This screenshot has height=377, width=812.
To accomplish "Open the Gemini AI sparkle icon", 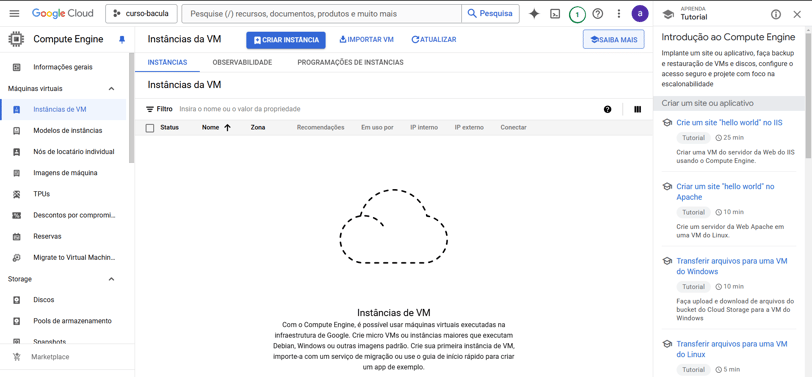I will [534, 13].
